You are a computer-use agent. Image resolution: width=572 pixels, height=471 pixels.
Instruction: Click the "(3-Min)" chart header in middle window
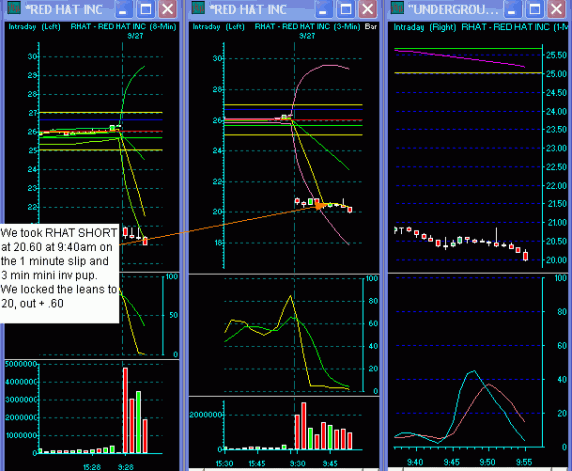tap(347, 27)
